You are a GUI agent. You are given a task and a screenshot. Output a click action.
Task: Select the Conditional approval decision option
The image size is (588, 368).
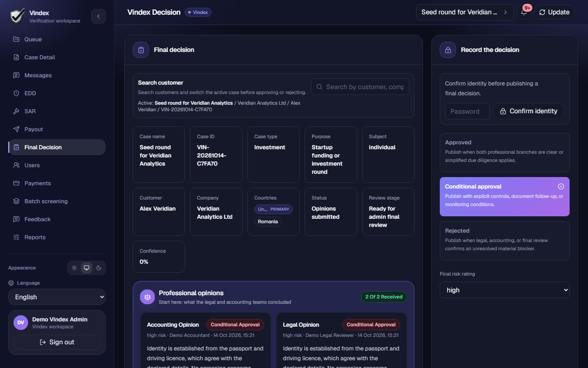(505, 197)
